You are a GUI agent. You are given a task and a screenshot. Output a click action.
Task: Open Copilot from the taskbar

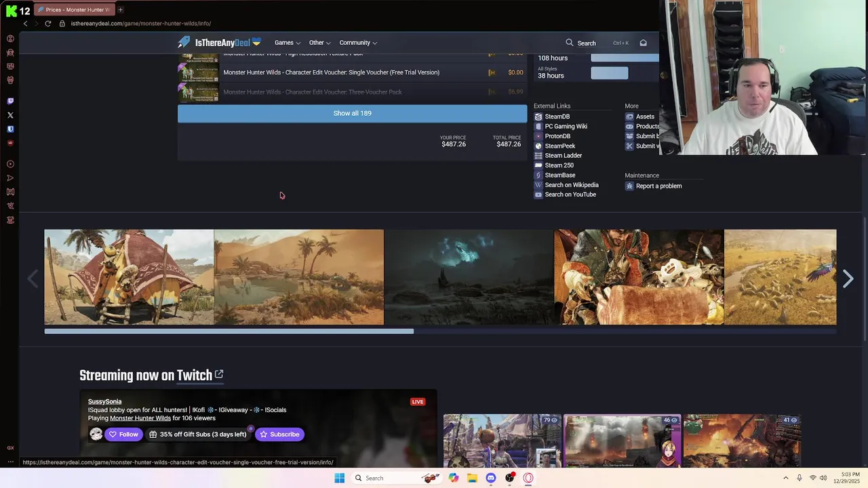[x=453, y=478]
